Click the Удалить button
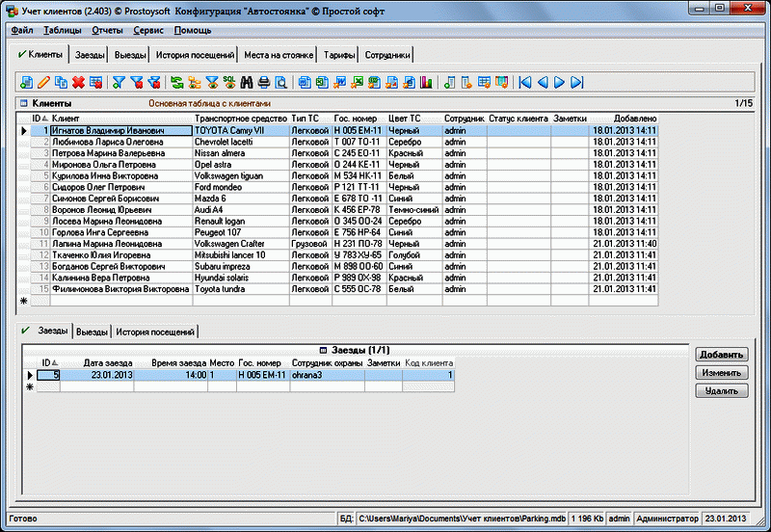The image size is (771, 532). pos(721,391)
